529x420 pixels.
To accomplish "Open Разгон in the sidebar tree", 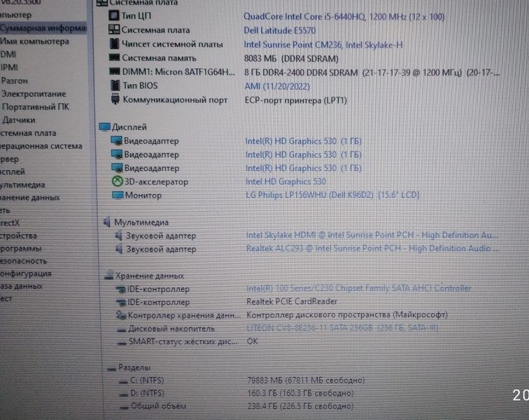I will (15, 80).
